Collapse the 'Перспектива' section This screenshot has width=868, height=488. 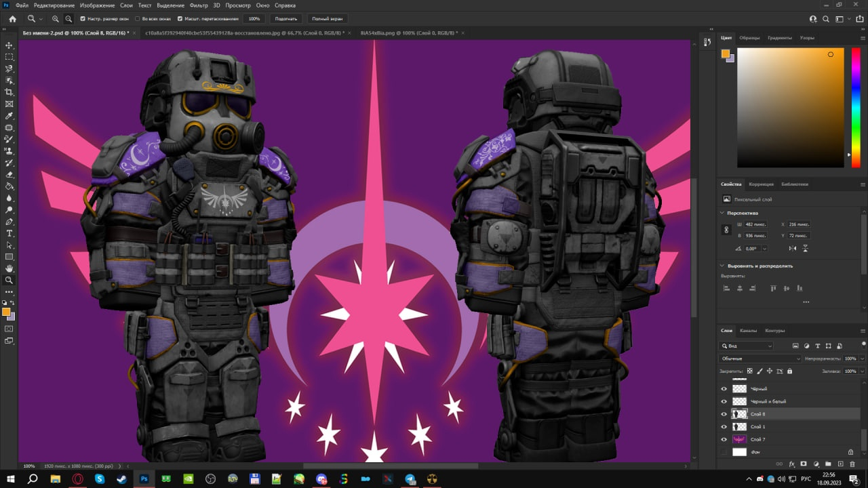tap(722, 213)
